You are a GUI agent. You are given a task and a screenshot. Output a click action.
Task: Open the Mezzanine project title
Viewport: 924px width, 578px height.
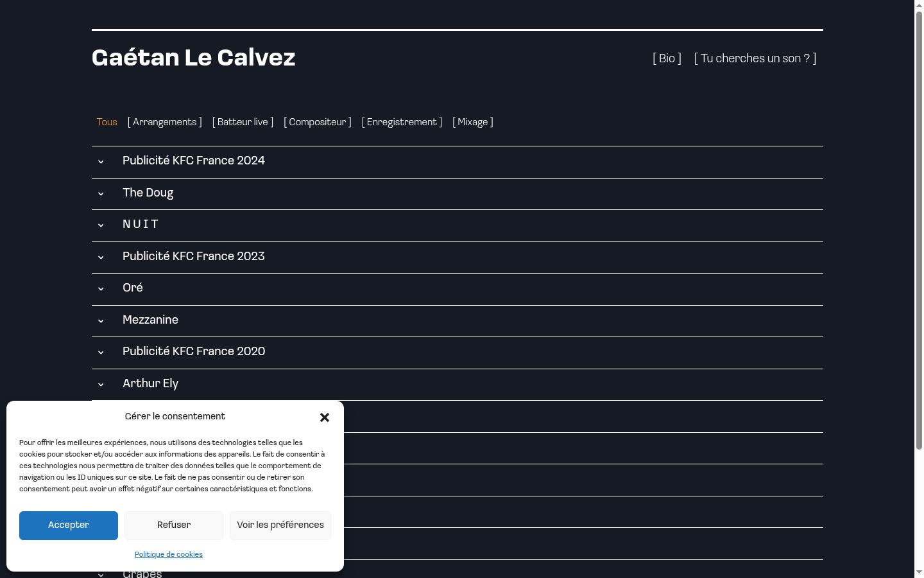pos(151,320)
